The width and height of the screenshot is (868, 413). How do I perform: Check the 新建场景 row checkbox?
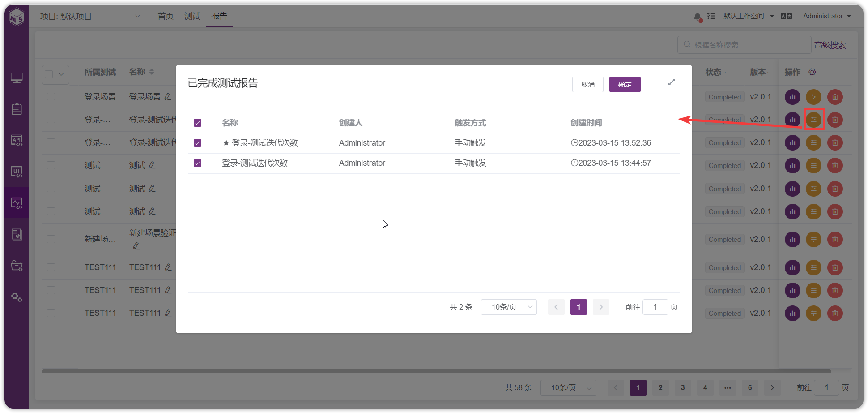(51, 239)
